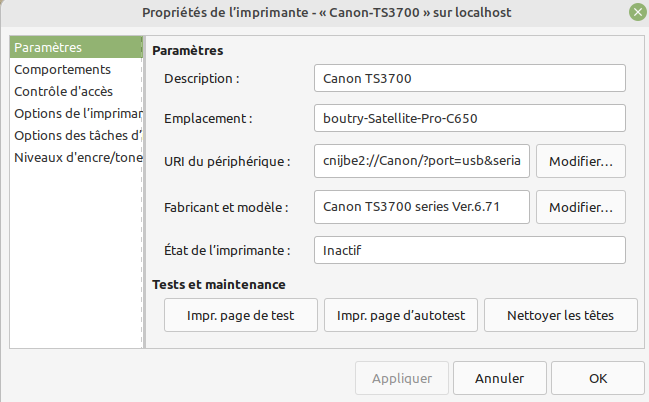The width and height of the screenshot is (649, 402).
Task: Cancel the dialog with Annuler
Action: coord(499,379)
